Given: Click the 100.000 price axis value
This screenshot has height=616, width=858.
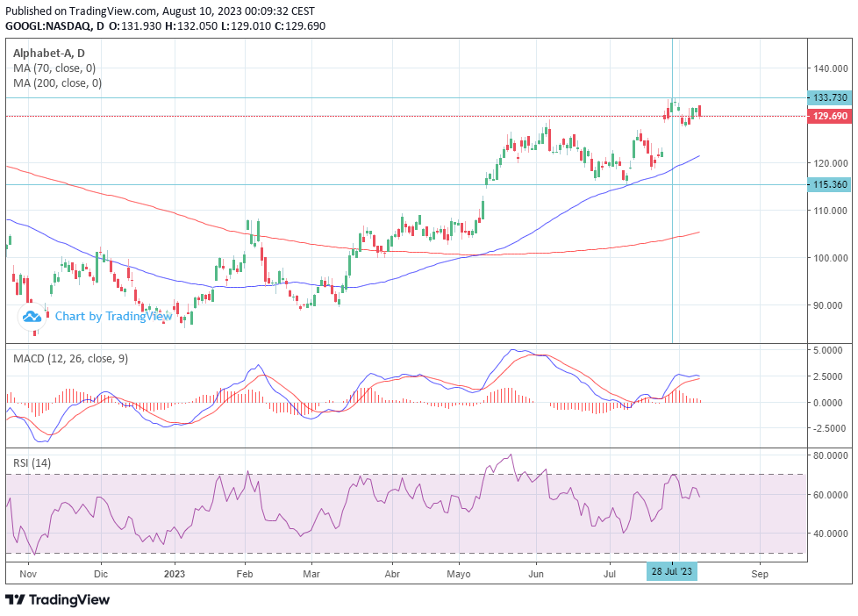Looking at the screenshot, I should click(x=831, y=258).
